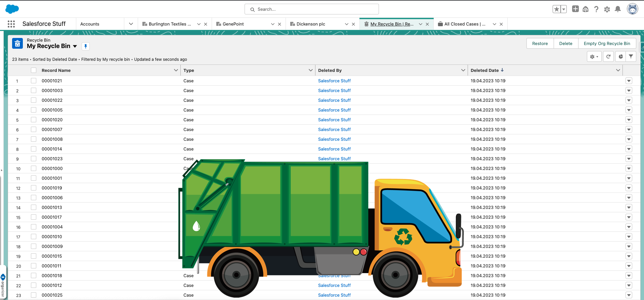Viewport: 644px width, 300px height.
Task: Open the Burlington Textiles tab menu chevron
Action: pyautogui.click(x=199, y=24)
